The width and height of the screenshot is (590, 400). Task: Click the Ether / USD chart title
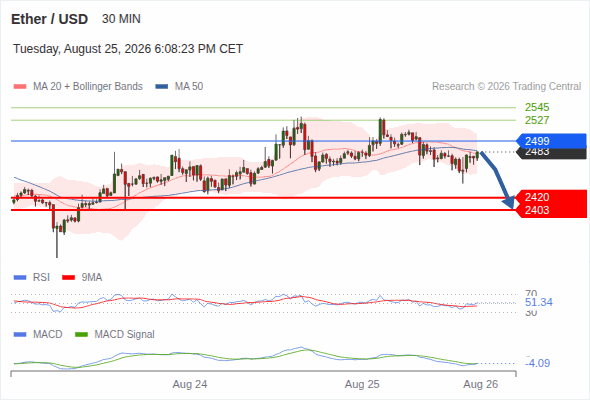tap(49, 19)
